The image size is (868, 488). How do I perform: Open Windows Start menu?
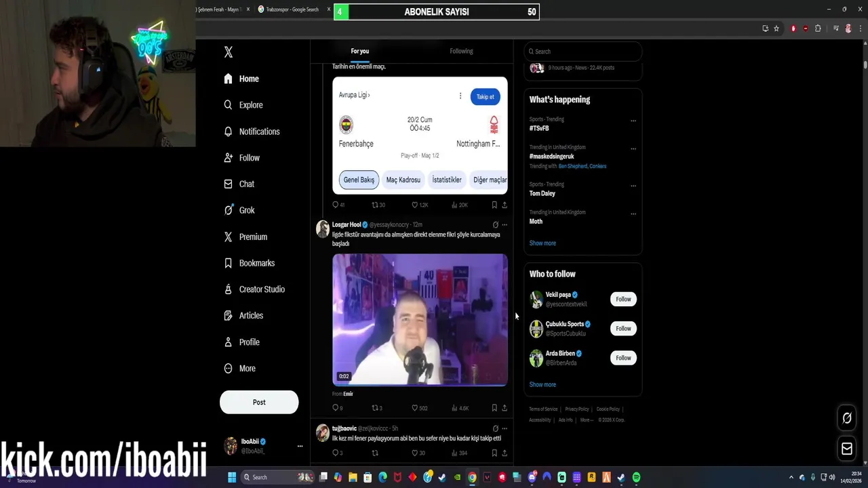[x=232, y=477]
